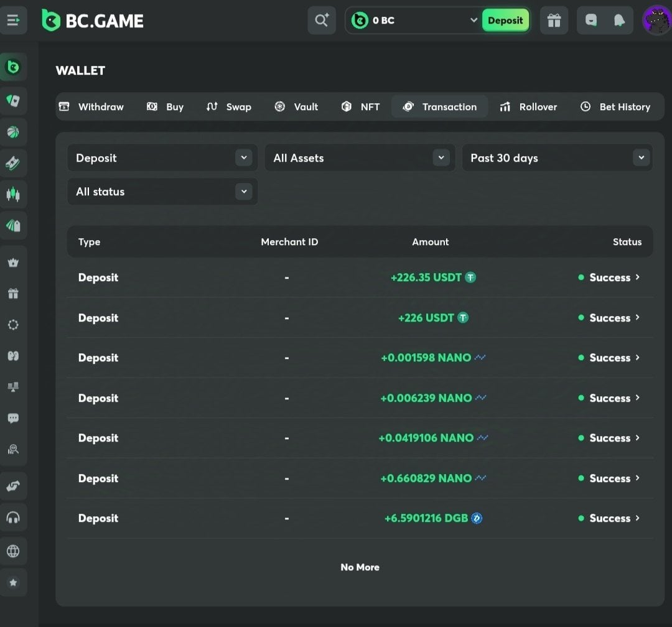Viewport: 672px width, 627px height.
Task: Select the Swap tab
Action: coord(229,107)
